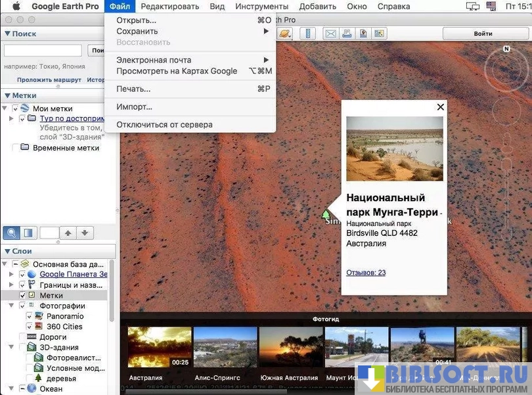This screenshot has height=395, width=532.
Task: Click the Войти sign-in button
Action: point(483,34)
